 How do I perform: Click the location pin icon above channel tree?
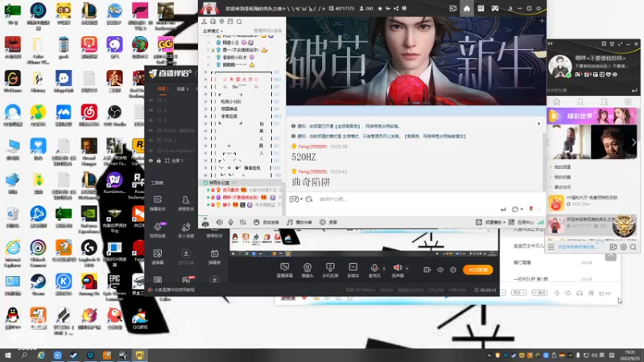point(222,22)
